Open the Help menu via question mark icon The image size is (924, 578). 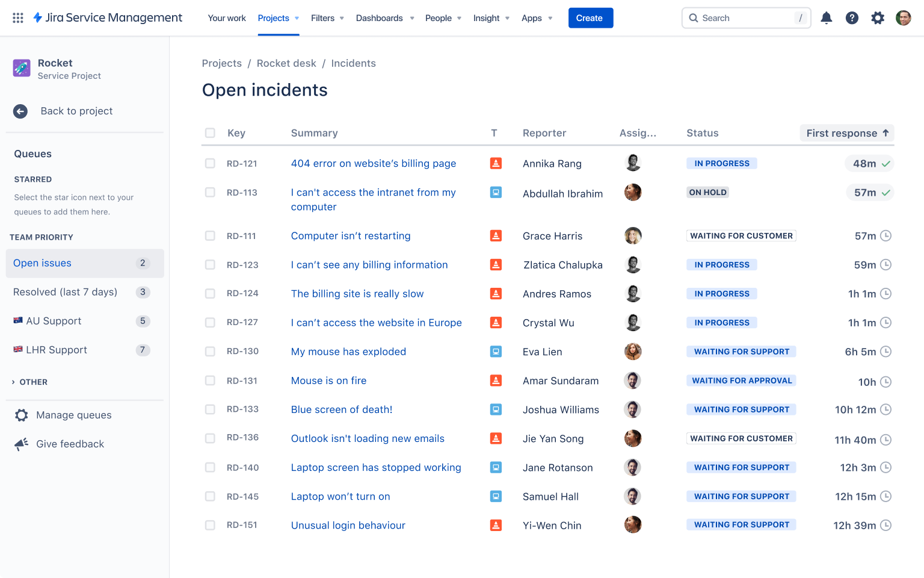[x=852, y=18]
